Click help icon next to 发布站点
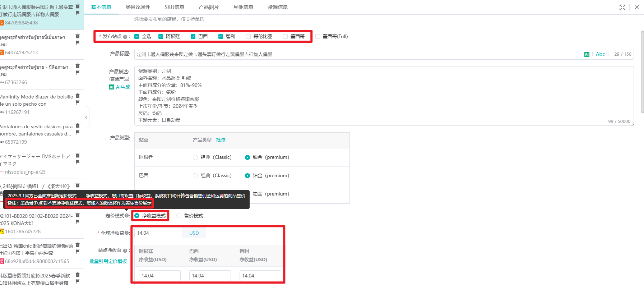644x285 pixels. [125, 37]
